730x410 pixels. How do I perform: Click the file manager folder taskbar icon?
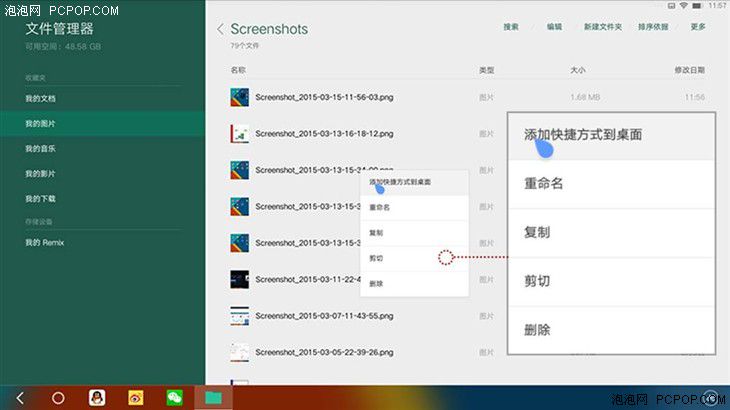click(x=213, y=398)
